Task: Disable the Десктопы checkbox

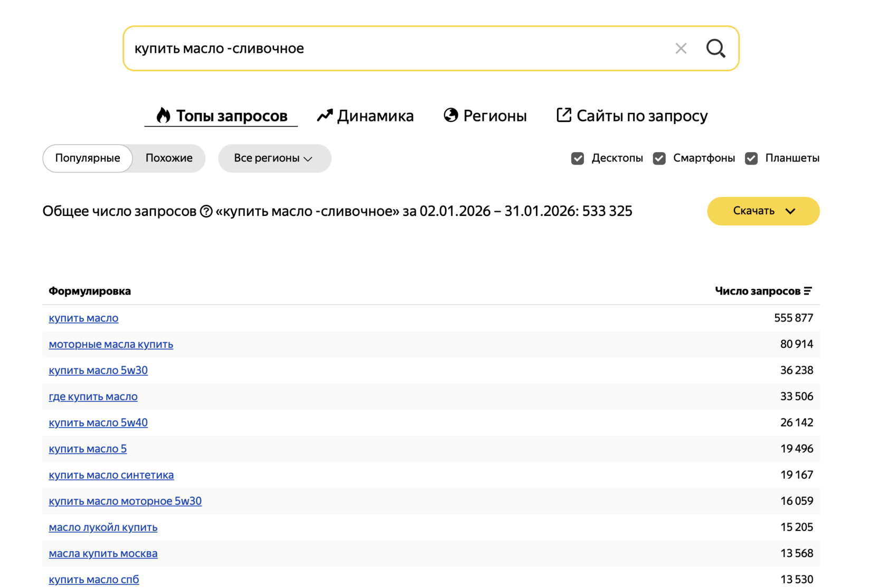Action: point(578,158)
